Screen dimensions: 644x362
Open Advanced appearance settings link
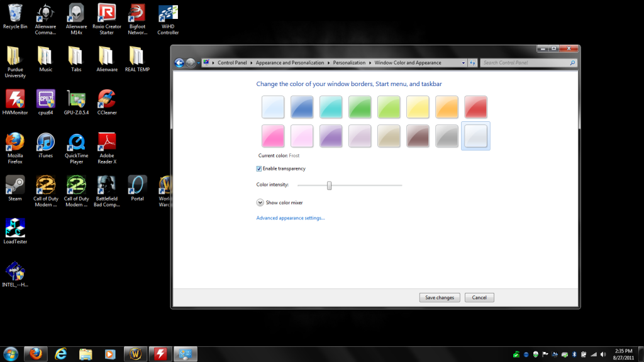[291, 218]
